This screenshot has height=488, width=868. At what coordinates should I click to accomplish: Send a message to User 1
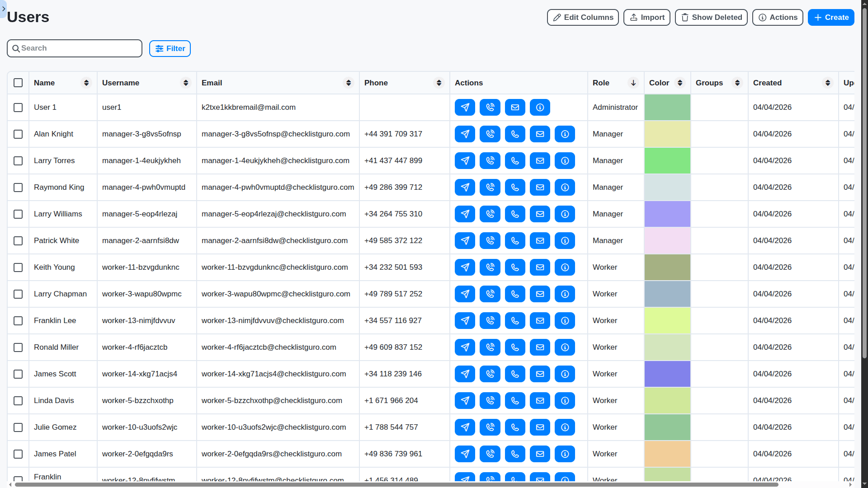point(465,107)
